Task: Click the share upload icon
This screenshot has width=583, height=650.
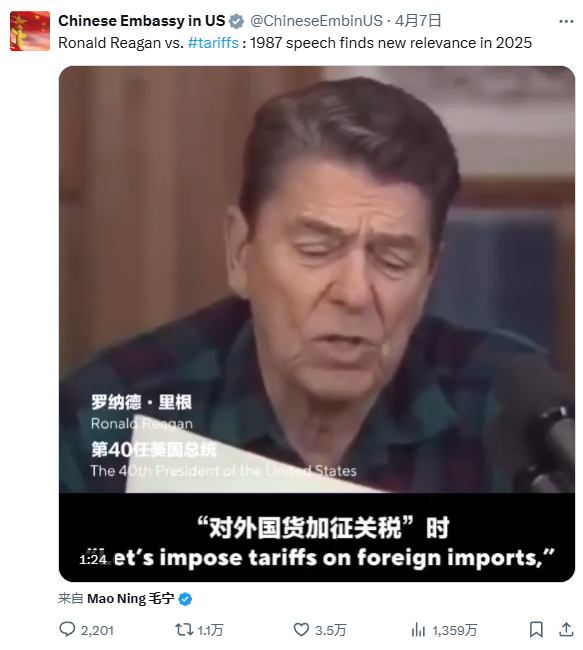Action: point(566,629)
